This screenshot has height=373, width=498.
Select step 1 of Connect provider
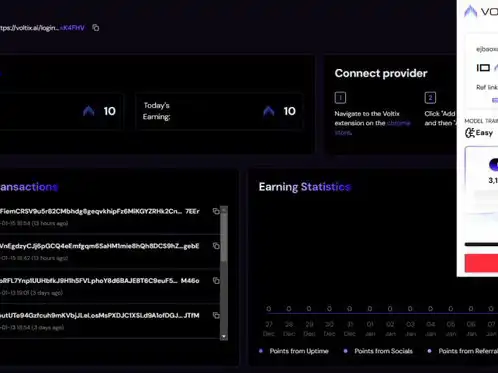[340, 98]
